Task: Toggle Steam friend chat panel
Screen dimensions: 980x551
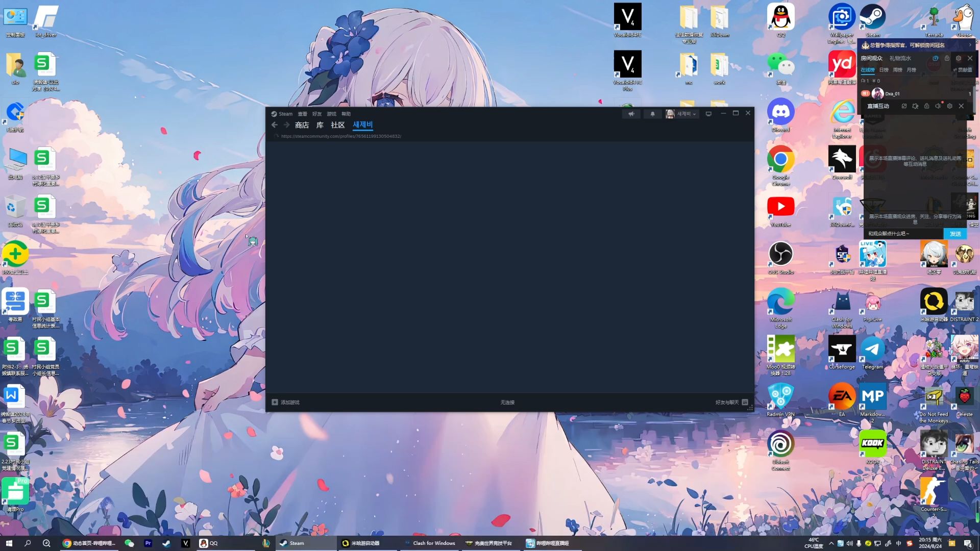Action: click(746, 402)
